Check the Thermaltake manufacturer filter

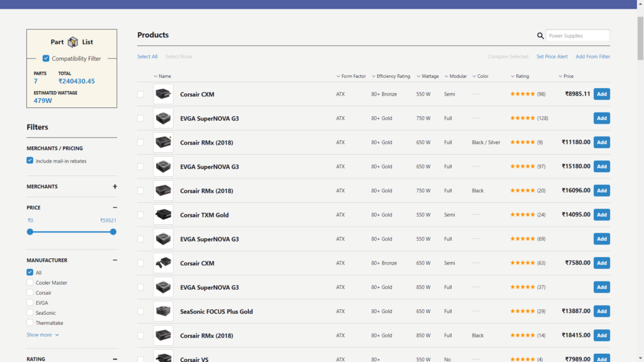coord(30,322)
